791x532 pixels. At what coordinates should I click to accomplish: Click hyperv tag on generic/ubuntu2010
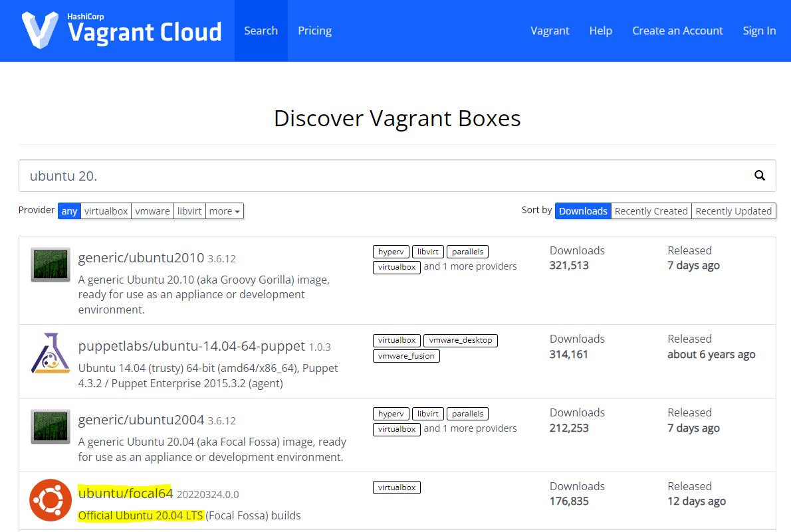pyautogui.click(x=391, y=252)
